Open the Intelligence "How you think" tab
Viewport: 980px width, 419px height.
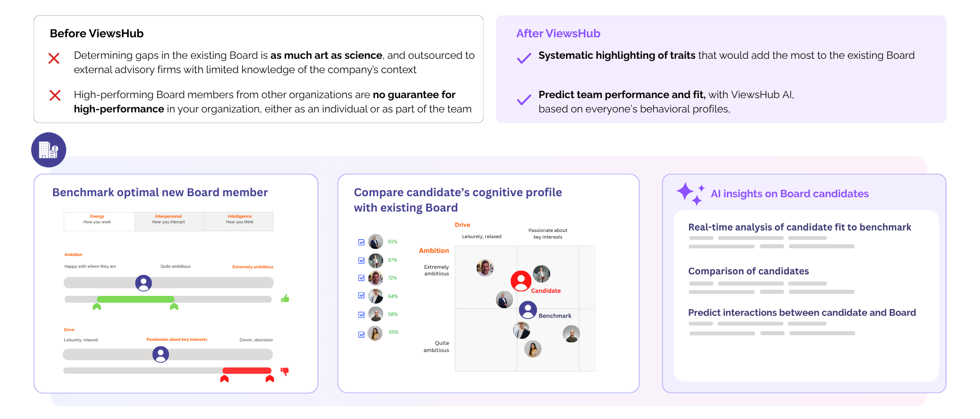tap(239, 220)
